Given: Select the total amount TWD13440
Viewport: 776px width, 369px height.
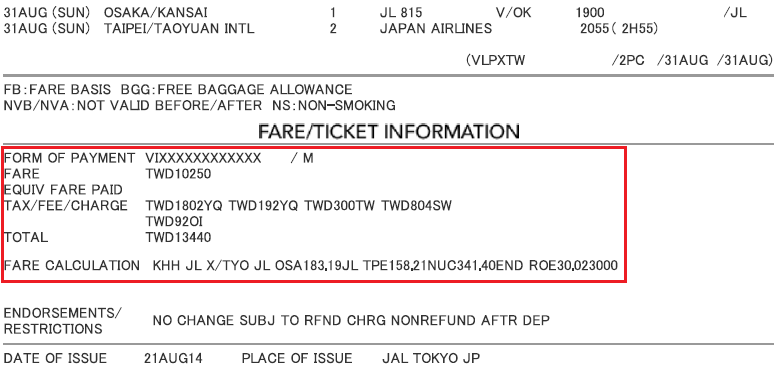Looking at the screenshot, I should pos(178,237).
